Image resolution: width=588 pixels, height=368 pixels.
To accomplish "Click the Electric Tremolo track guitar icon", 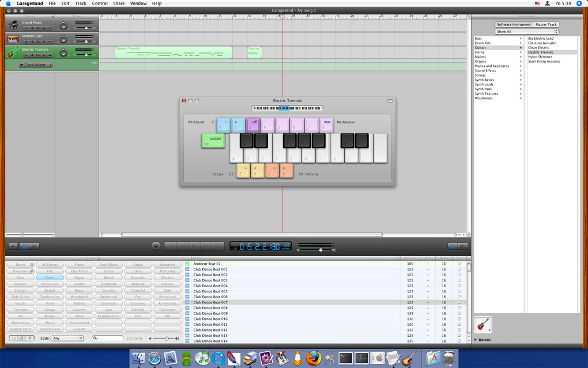I will [x=13, y=52].
